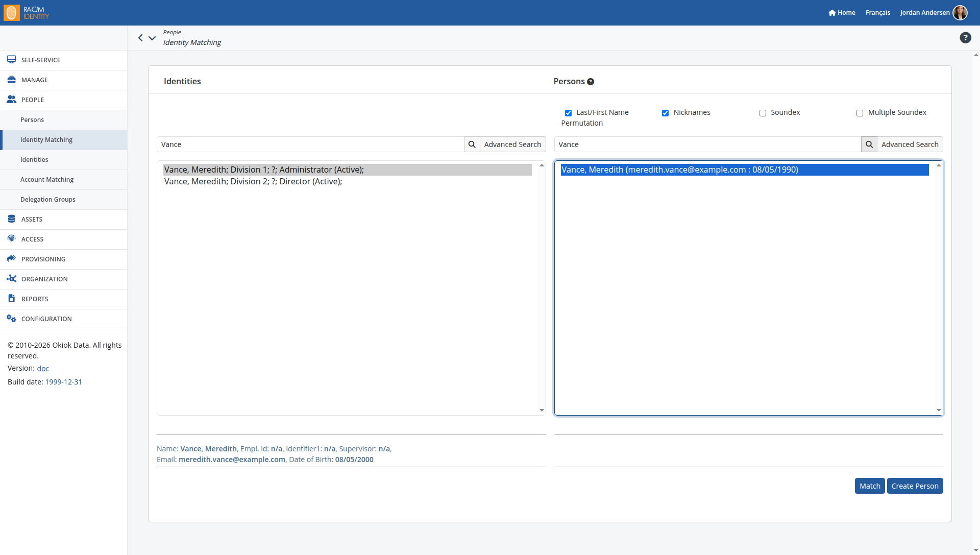
Task: Click the Persons list scroll down arrow
Action: click(939, 410)
